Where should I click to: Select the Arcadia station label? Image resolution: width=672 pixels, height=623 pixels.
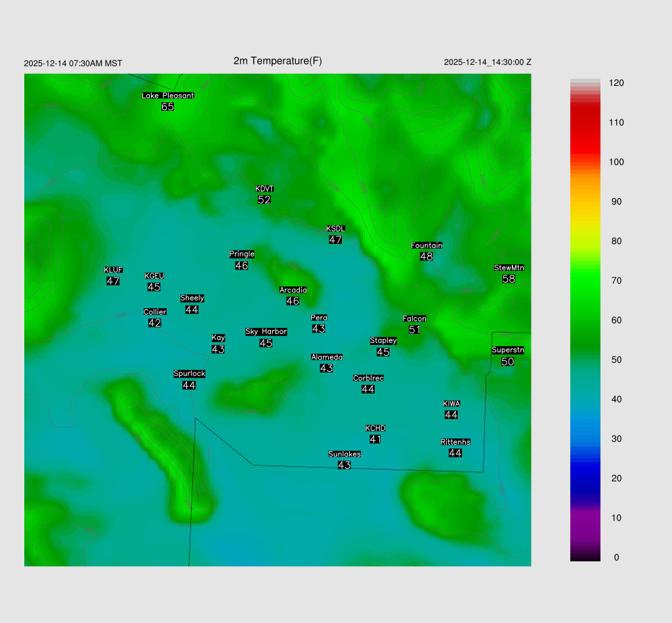point(293,290)
